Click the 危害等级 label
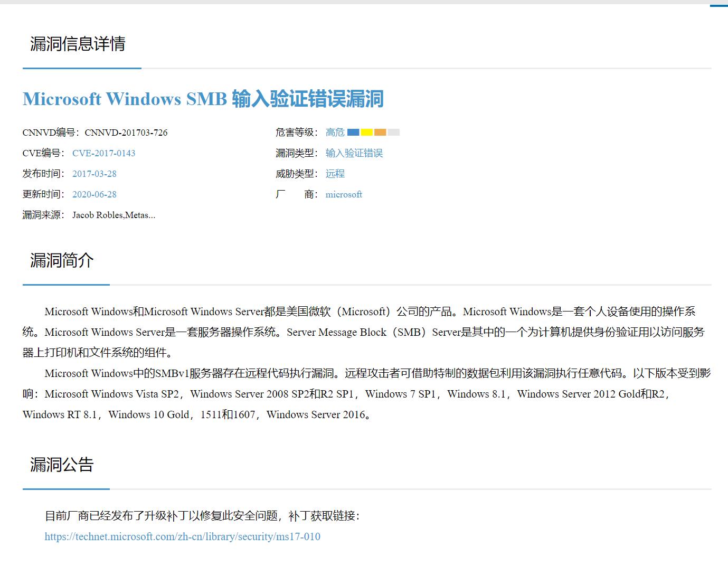 [296, 133]
